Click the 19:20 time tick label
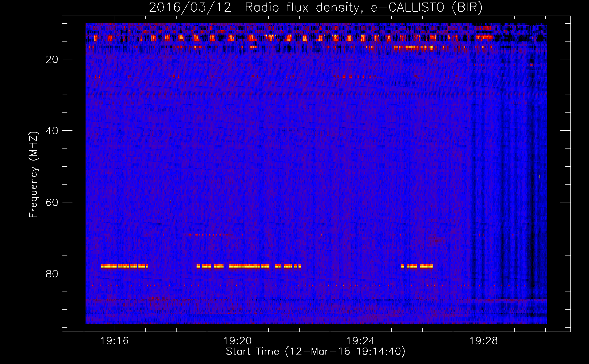Screen dimensions: 589x364 point(238,341)
